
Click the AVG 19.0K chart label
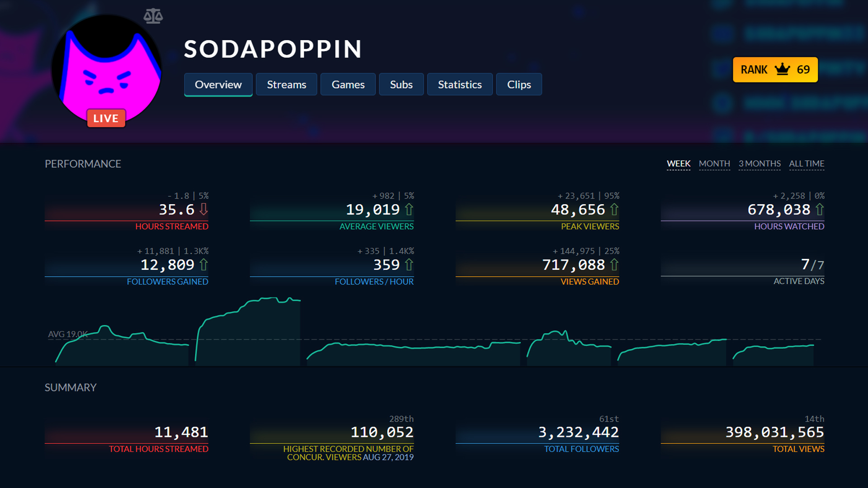point(68,334)
